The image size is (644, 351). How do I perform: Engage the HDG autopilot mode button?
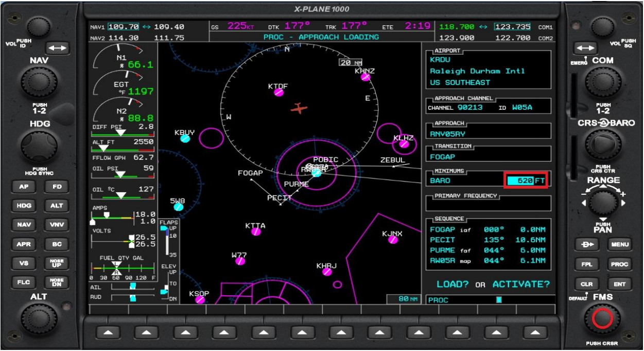point(24,206)
